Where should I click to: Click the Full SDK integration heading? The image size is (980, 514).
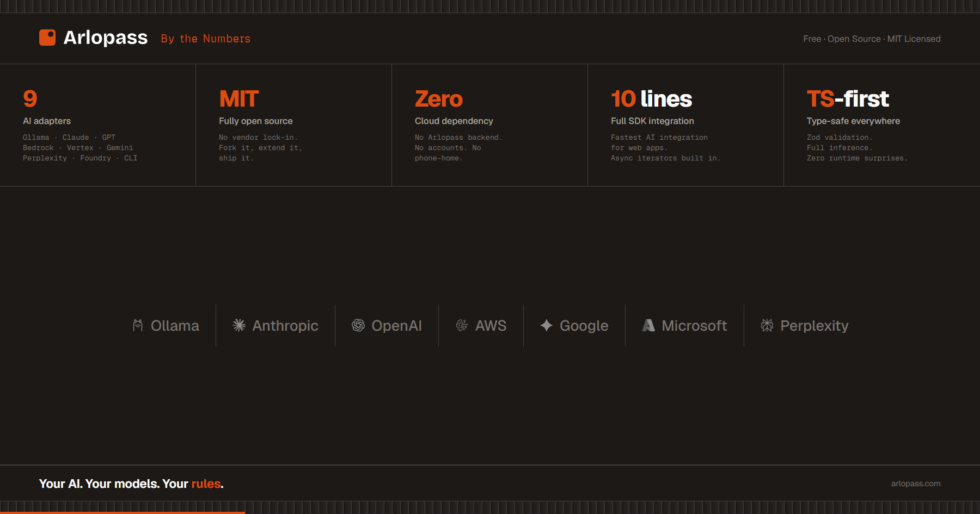(652, 121)
